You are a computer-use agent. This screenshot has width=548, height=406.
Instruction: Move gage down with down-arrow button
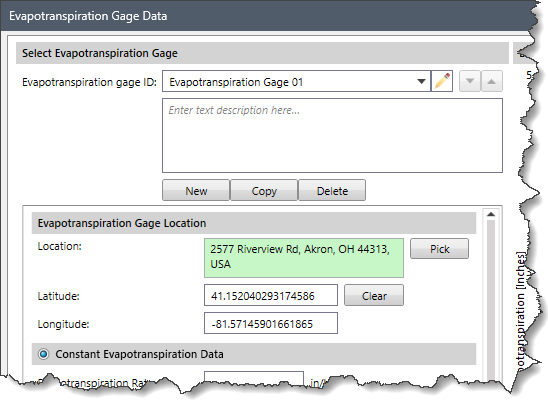(x=470, y=81)
